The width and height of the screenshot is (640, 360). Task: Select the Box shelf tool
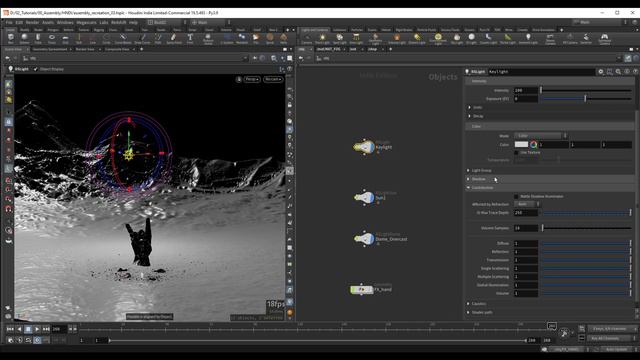pos(11,39)
